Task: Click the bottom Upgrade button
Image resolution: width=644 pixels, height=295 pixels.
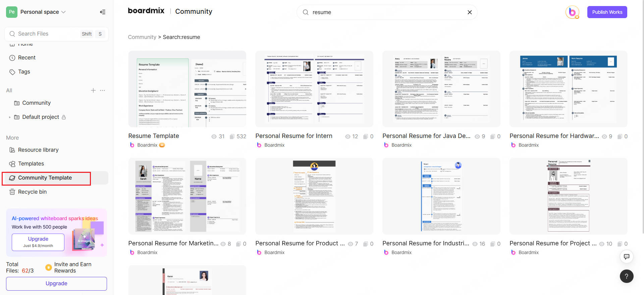Action: click(x=56, y=284)
